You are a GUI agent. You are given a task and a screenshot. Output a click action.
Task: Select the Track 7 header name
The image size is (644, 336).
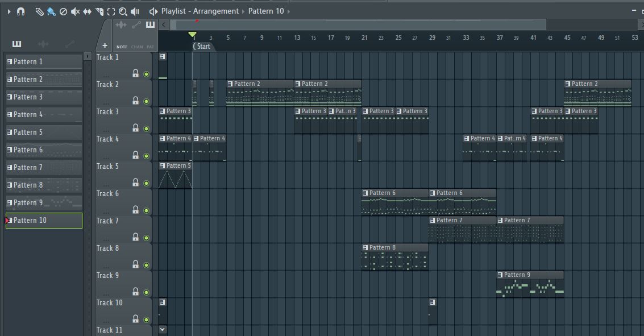pos(107,221)
